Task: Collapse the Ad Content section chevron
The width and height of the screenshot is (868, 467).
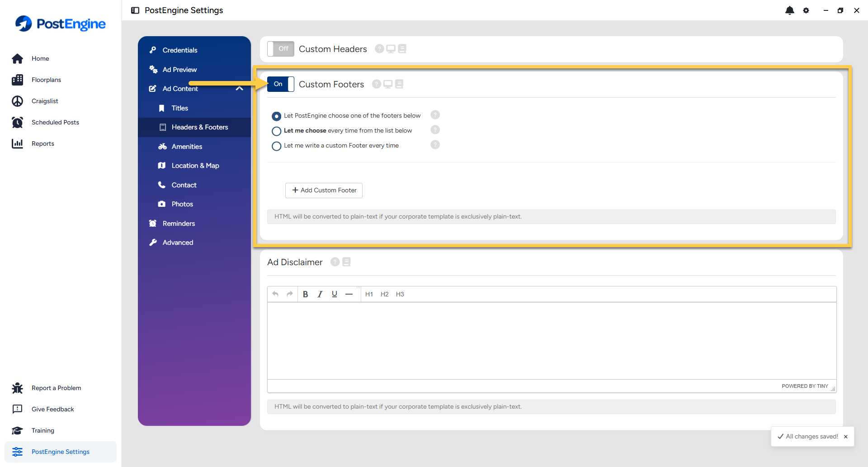Action: coord(240,89)
